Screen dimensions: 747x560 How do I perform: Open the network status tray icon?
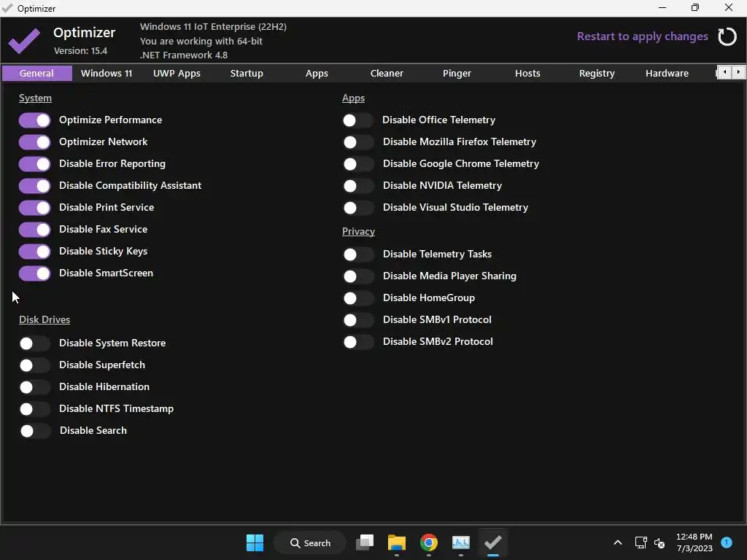tap(640, 542)
